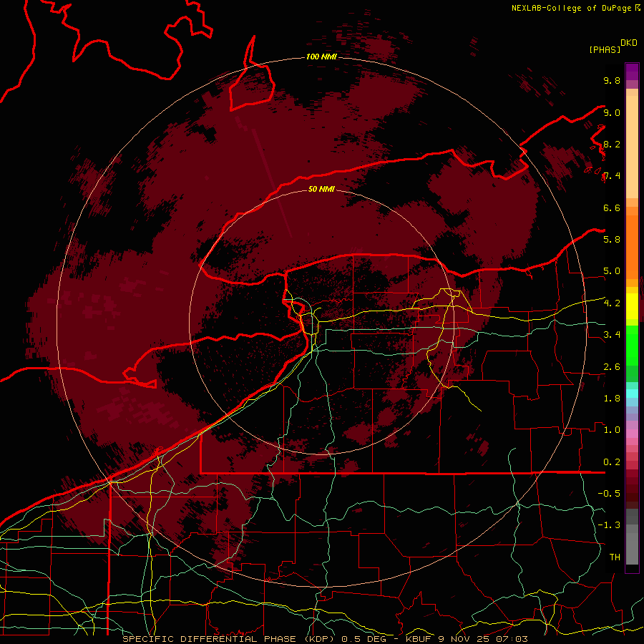Image resolution: width=644 pixels, height=644 pixels.
Task: Click the TH threshold label
Action: tap(615, 557)
